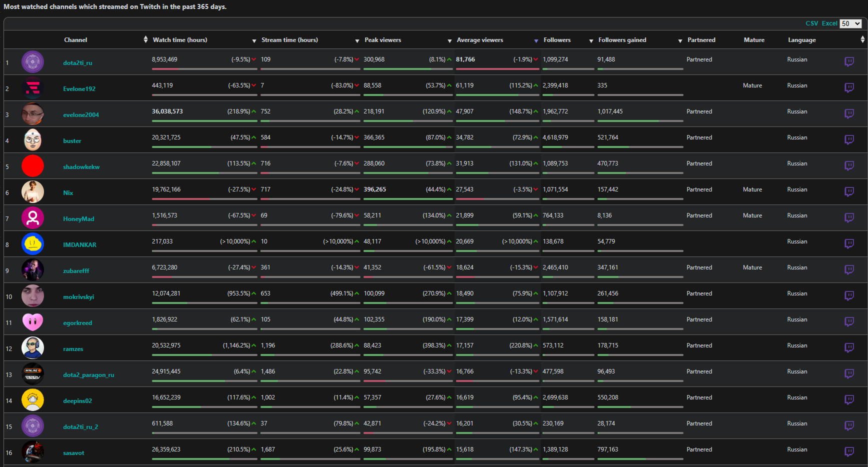Click Twitch icon in ramzes row

[849, 347]
